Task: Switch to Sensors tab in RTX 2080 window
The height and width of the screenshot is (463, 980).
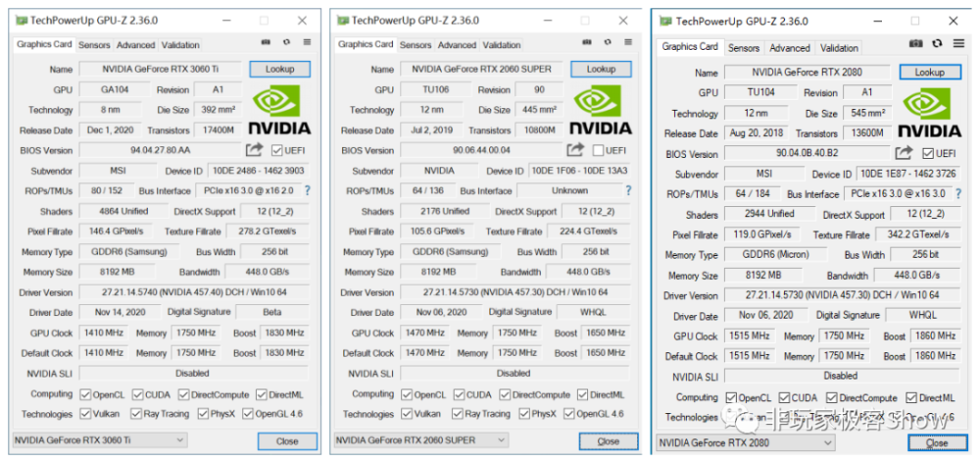Action: coord(744,47)
